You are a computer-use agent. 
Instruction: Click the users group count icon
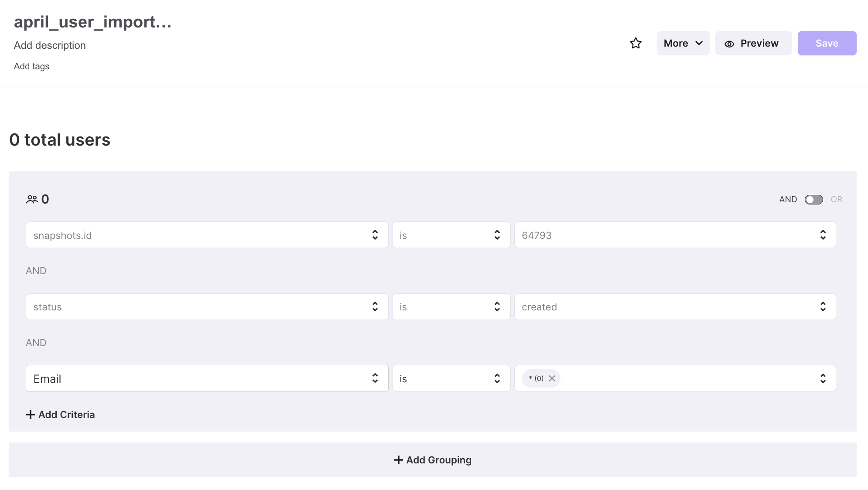[x=32, y=199]
